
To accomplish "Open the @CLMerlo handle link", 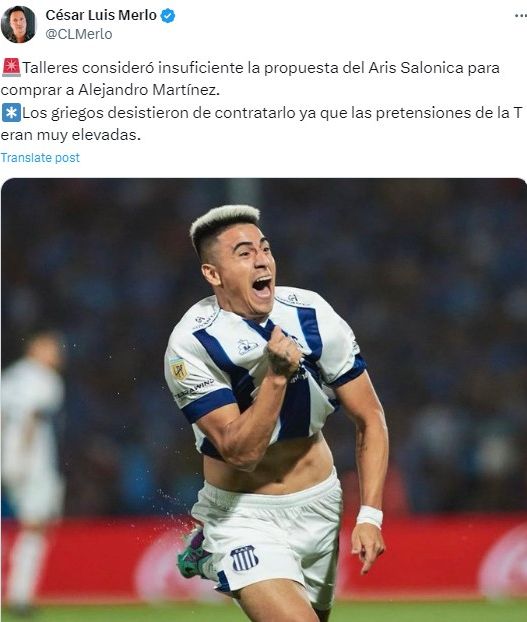I will [79, 34].
